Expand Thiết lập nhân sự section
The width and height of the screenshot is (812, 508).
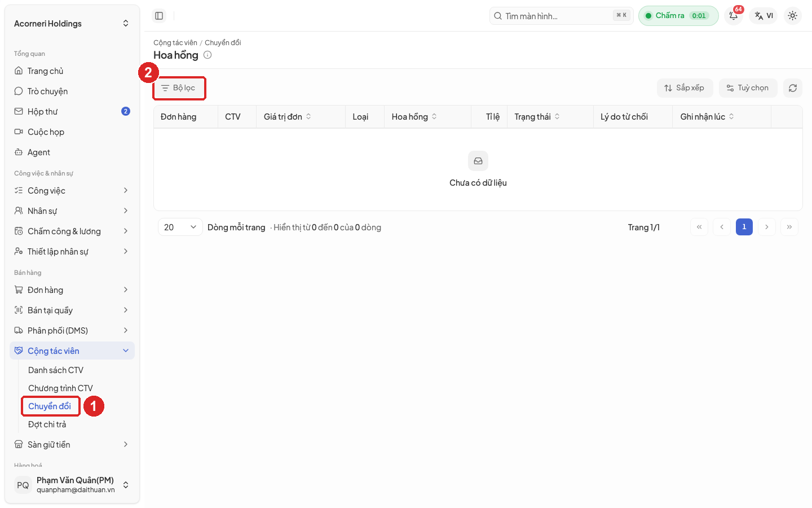(72, 252)
